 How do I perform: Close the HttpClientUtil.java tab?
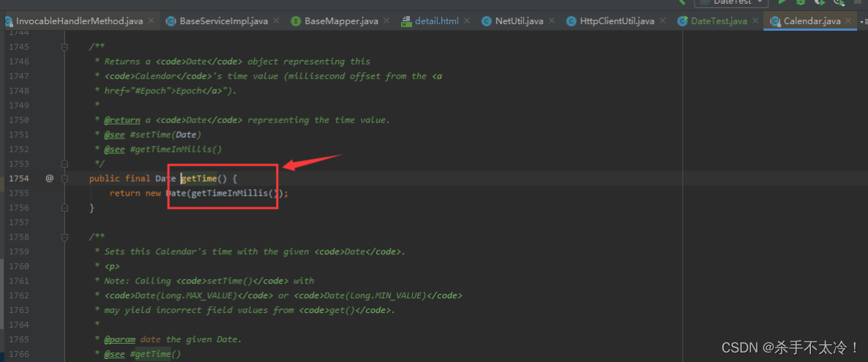point(663,21)
